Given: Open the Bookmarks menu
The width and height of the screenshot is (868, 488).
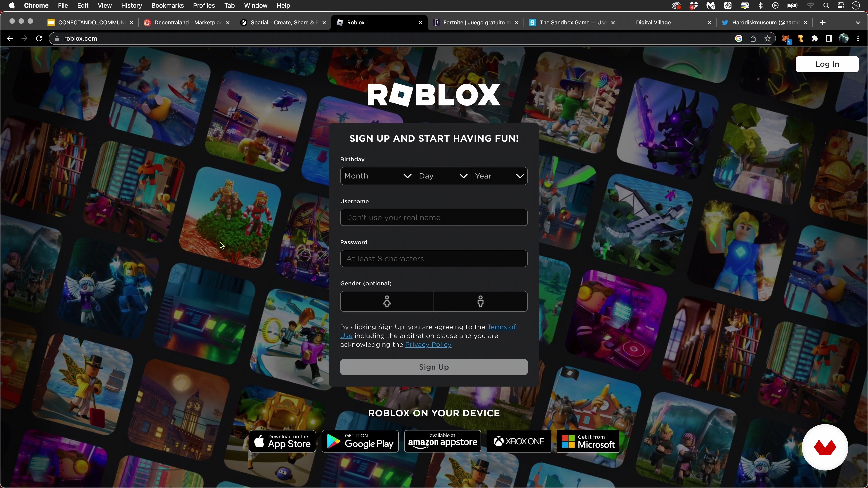Looking at the screenshot, I should (167, 5).
